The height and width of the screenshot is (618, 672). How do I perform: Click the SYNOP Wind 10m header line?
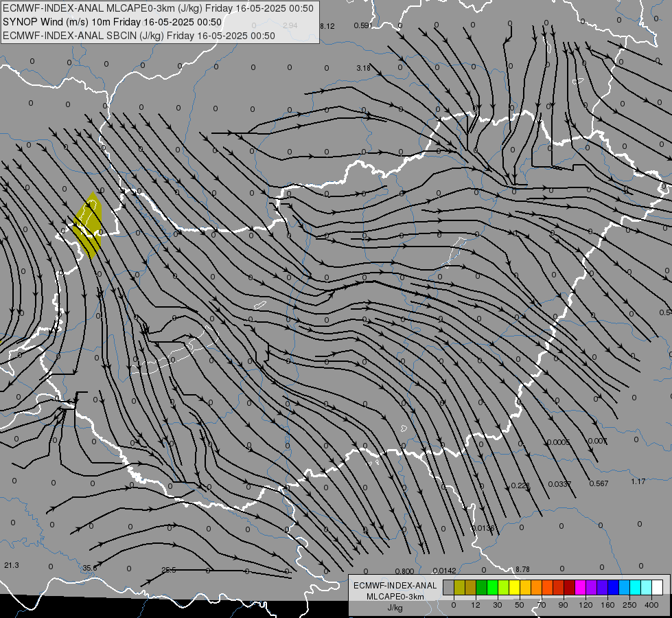tap(112, 22)
